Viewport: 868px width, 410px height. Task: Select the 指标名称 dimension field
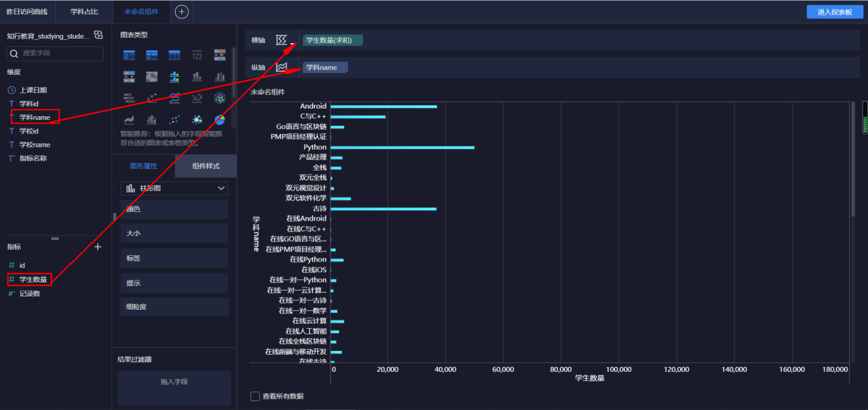(x=33, y=158)
